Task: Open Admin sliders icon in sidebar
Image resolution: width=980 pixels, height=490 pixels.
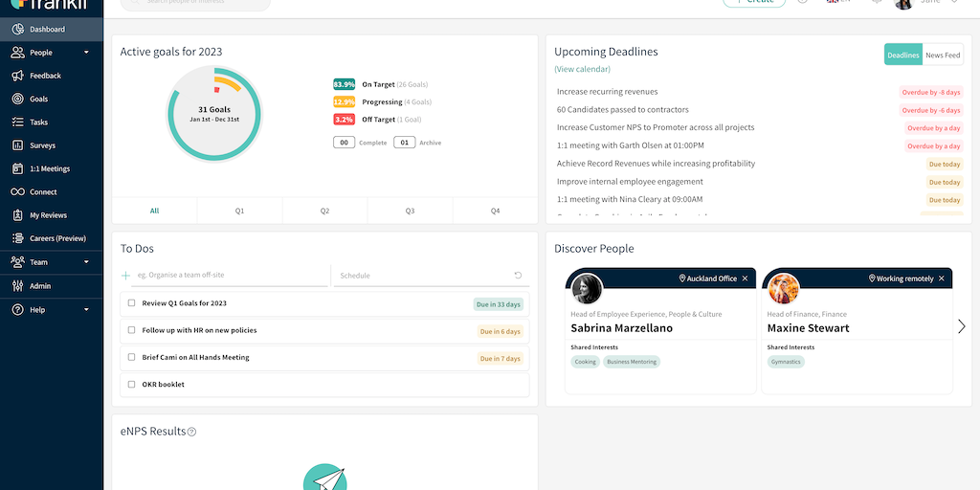Action: [x=17, y=286]
